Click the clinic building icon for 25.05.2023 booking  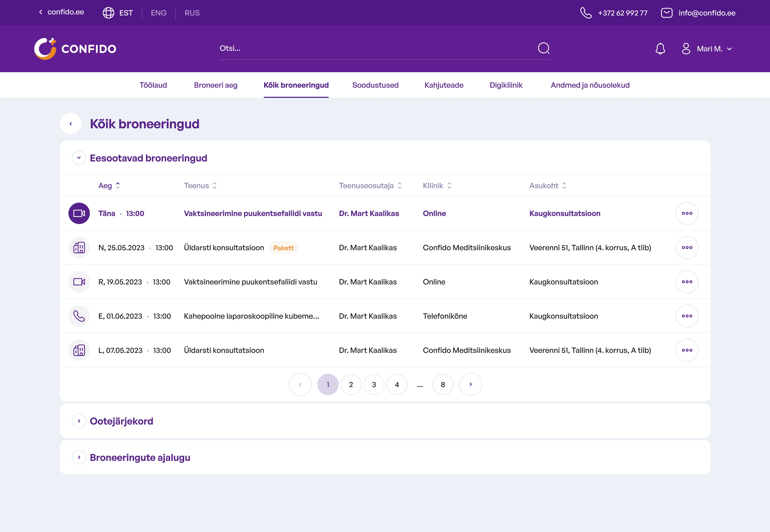79,248
